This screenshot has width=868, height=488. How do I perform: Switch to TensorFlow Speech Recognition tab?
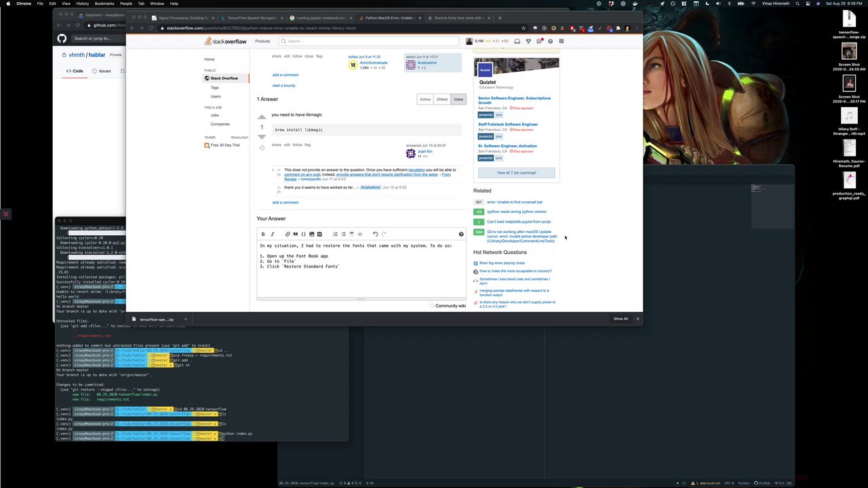click(x=252, y=18)
